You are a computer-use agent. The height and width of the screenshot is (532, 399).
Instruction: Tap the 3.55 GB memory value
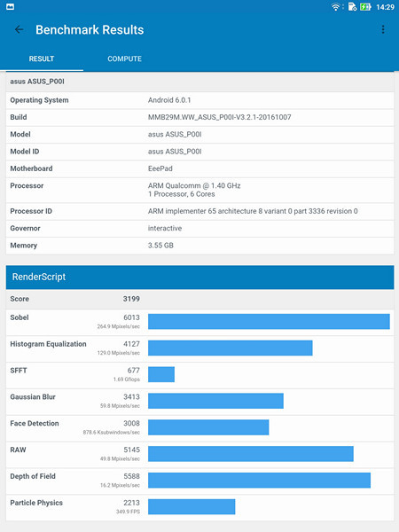160,246
